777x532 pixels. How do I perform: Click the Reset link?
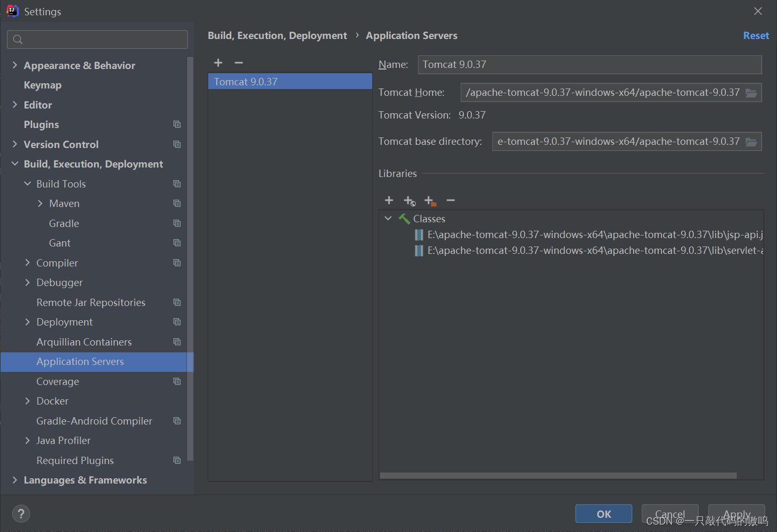(x=756, y=35)
